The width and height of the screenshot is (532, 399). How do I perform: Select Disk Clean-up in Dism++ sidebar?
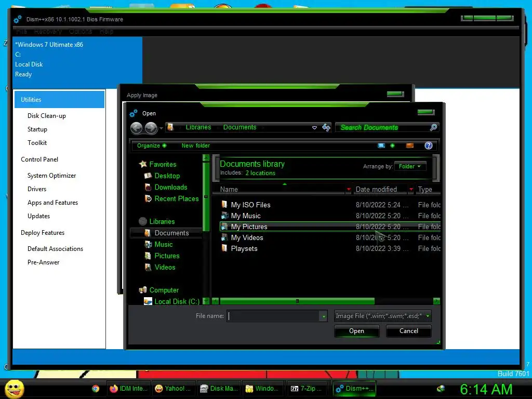(x=46, y=116)
